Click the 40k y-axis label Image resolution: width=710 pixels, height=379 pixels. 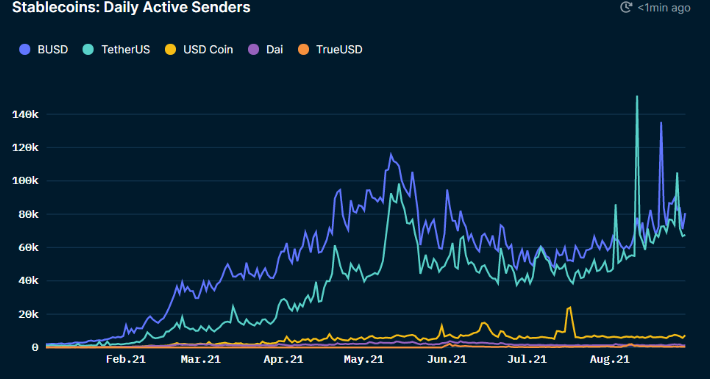[28, 281]
